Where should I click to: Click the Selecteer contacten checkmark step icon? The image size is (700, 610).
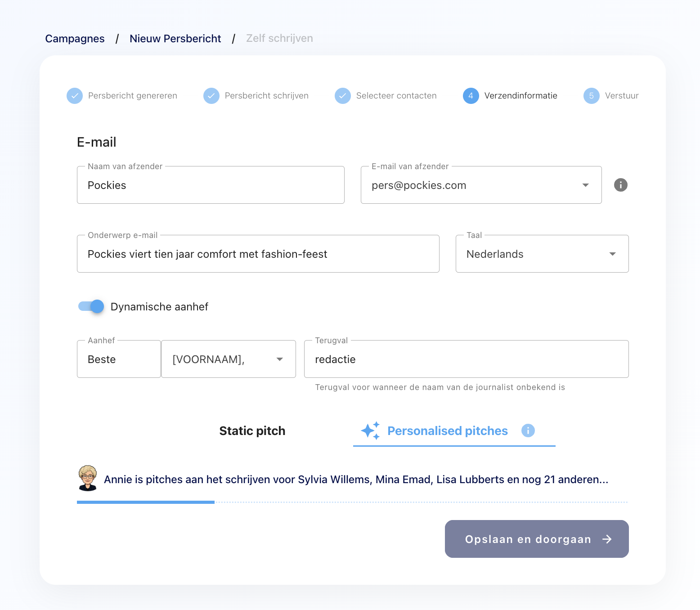click(342, 96)
